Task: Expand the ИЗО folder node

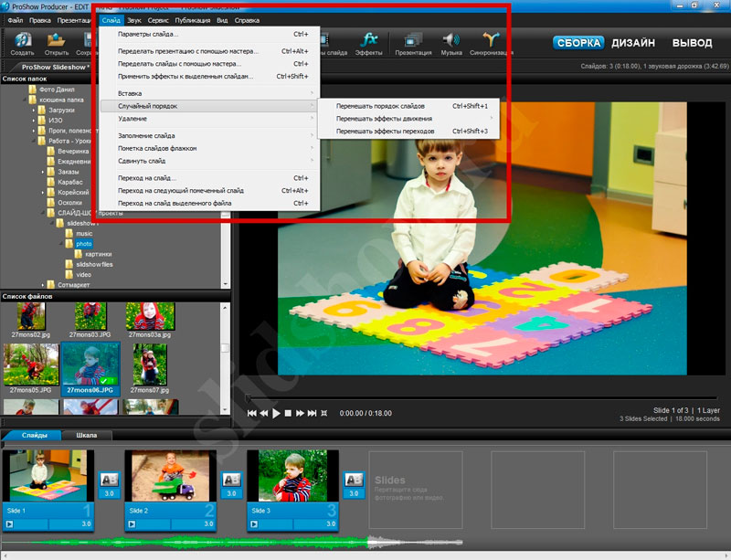Action: pos(34,121)
